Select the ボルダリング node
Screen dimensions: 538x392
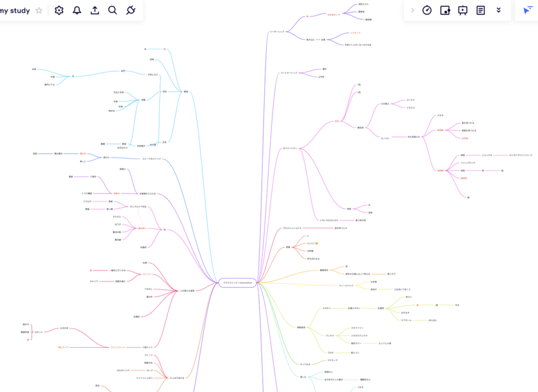click(123, 370)
